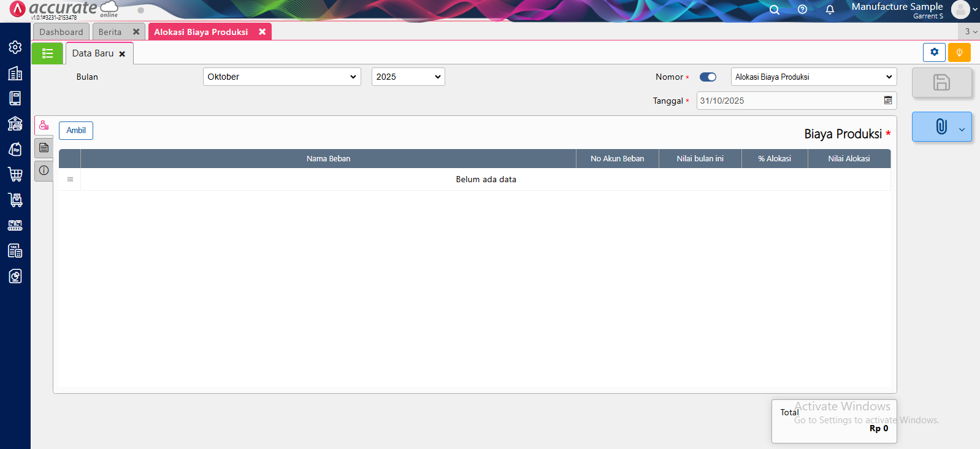The width and height of the screenshot is (980, 449).
Task: Expand the year dropdown showing 2025
Action: point(408,77)
